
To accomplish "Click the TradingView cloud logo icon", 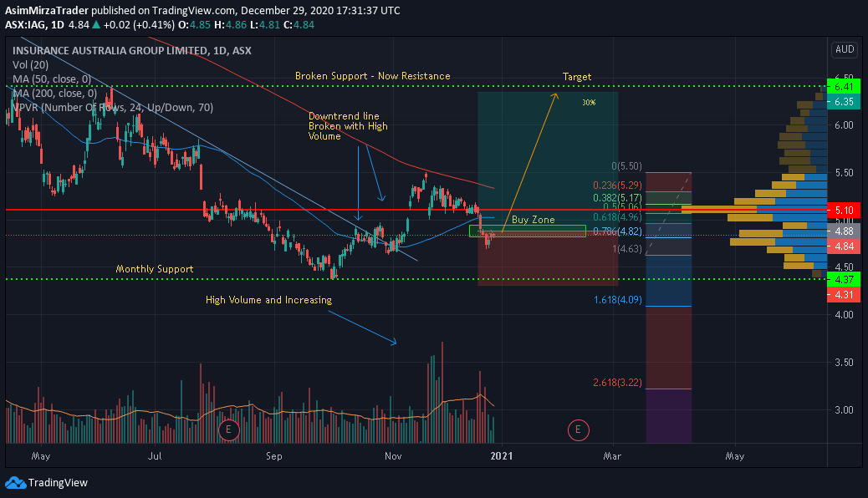I will 16,483.
